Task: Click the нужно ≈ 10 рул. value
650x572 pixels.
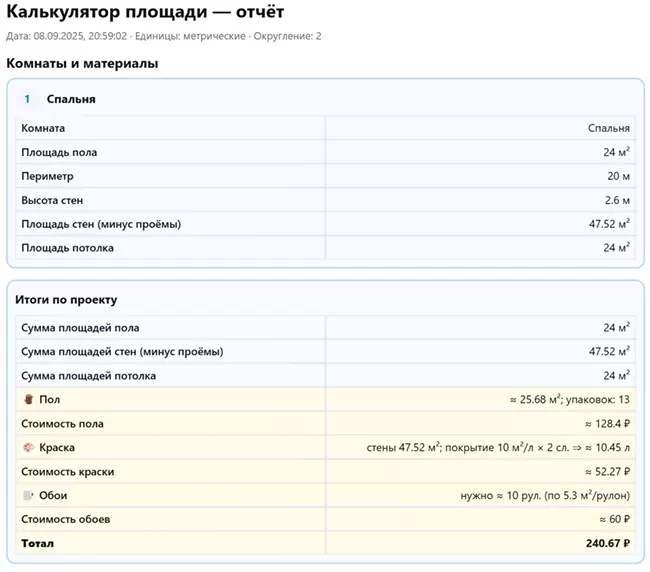Action: (545, 496)
